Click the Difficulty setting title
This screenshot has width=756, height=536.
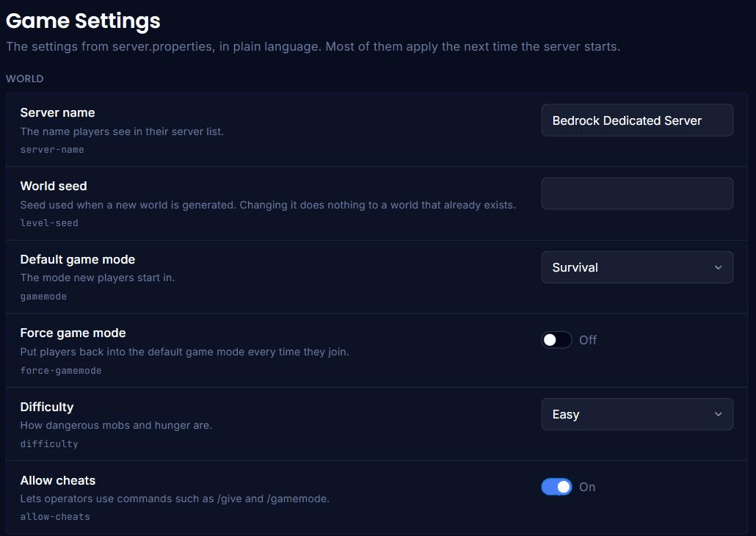click(x=47, y=407)
